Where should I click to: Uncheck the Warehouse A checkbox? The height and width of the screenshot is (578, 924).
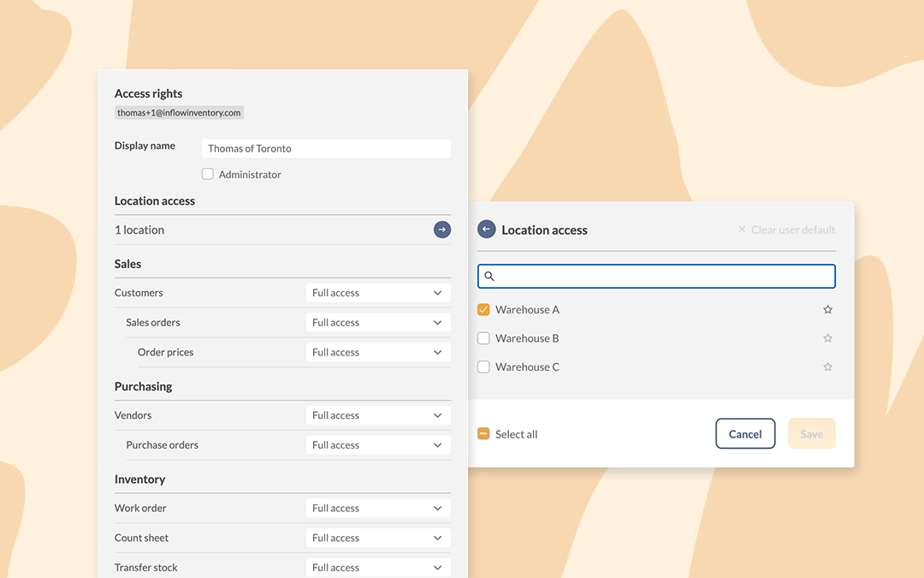(x=483, y=310)
